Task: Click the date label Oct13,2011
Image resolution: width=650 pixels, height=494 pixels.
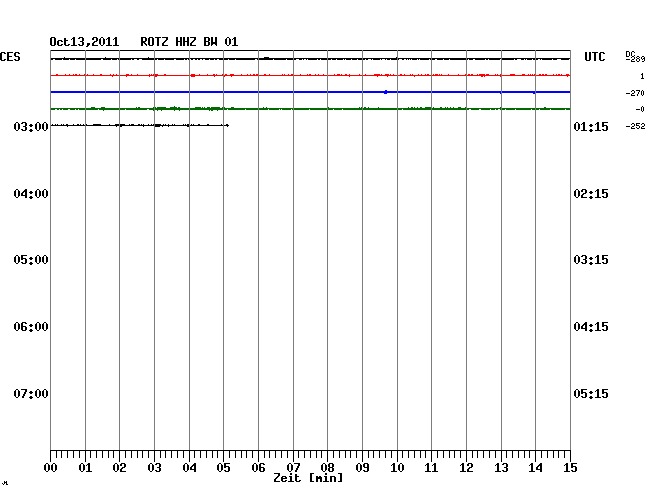Action: [x=84, y=42]
